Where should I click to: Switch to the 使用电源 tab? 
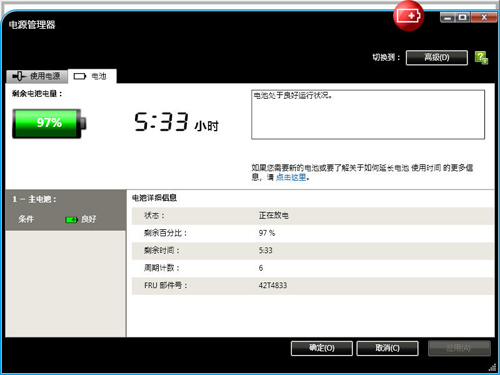click(x=37, y=76)
